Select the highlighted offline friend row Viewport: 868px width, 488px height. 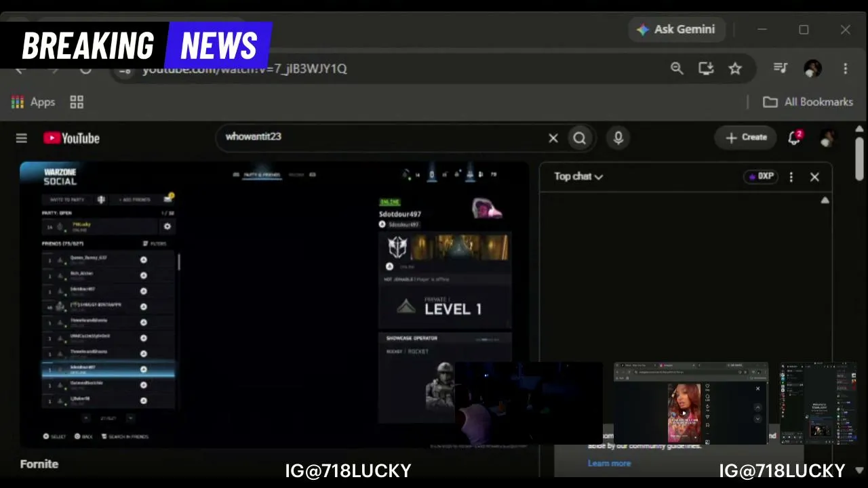[108, 369]
